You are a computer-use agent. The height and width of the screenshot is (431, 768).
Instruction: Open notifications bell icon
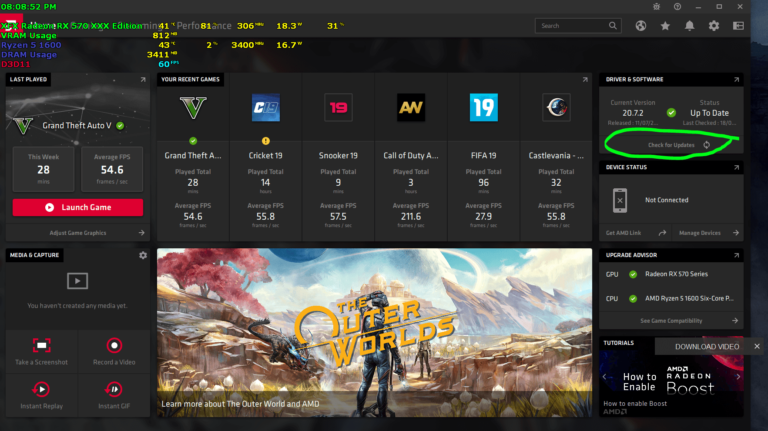690,25
